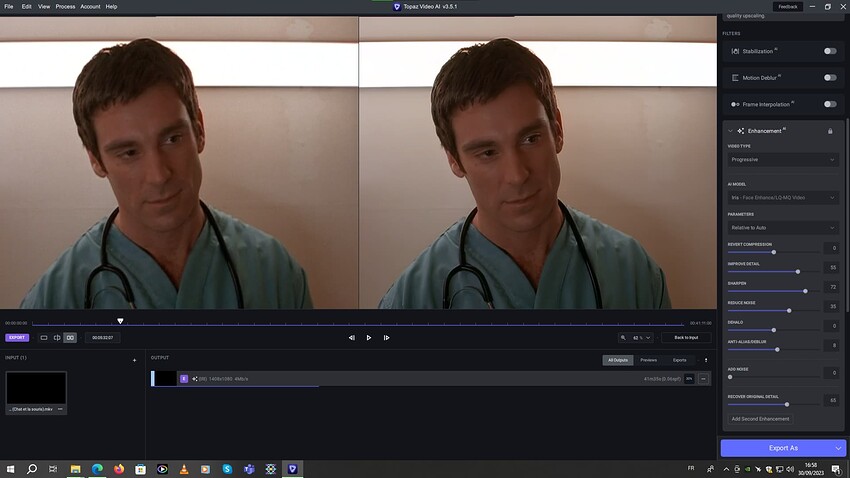Switch to the Previews tab
This screenshot has height=478, width=850.
click(648, 360)
